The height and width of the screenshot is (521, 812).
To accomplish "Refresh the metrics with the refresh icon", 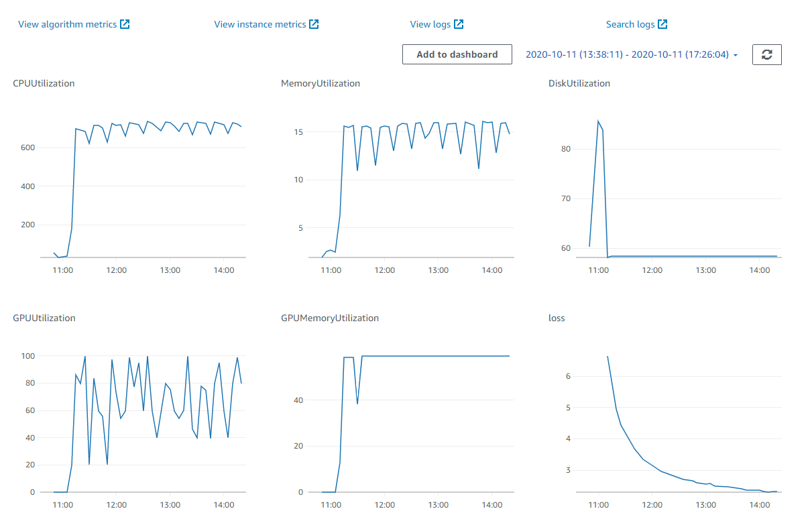I will [767, 54].
